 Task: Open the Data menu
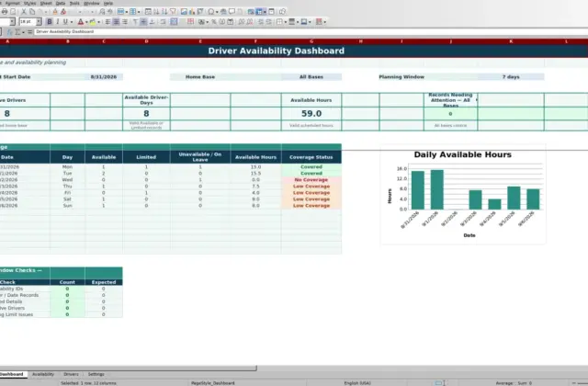pyautogui.click(x=61, y=3)
